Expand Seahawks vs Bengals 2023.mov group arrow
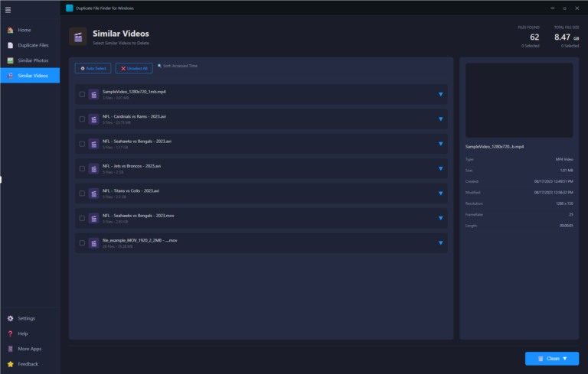588x374 pixels. [x=441, y=218]
